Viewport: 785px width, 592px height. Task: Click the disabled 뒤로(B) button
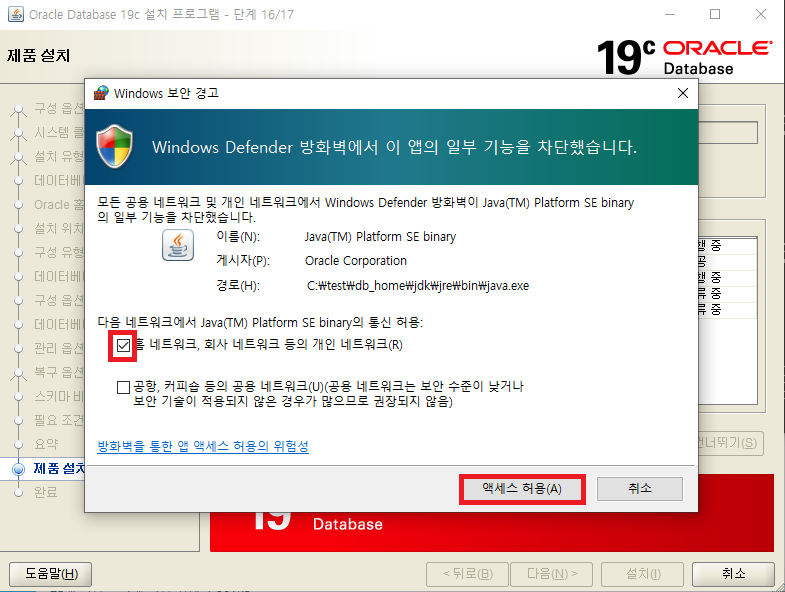click(x=468, y=573)
